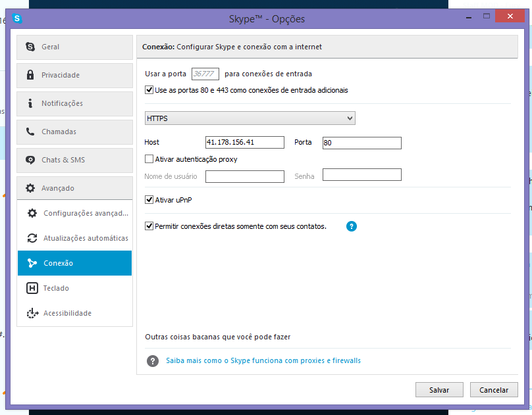This screenshot has width=532, height=415.
Task: Open the Chats & SMS section
Action: click(x=74, y=160)
